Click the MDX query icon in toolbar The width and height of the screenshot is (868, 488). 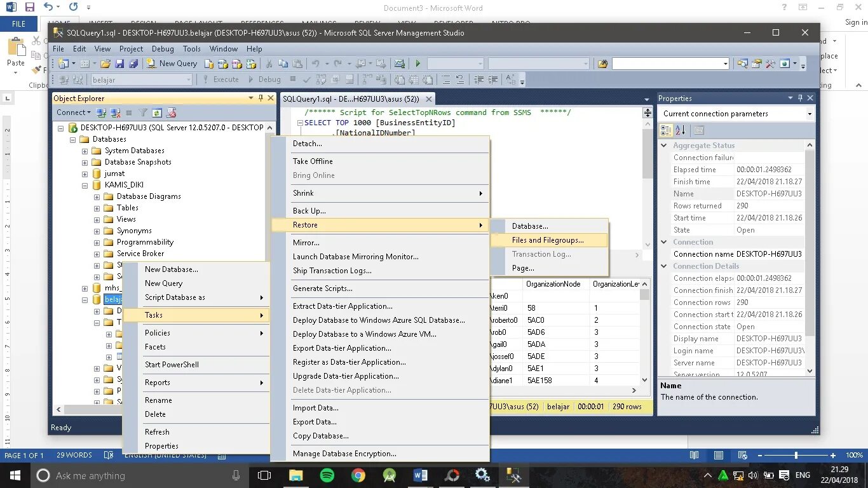[x=222, y=64]
